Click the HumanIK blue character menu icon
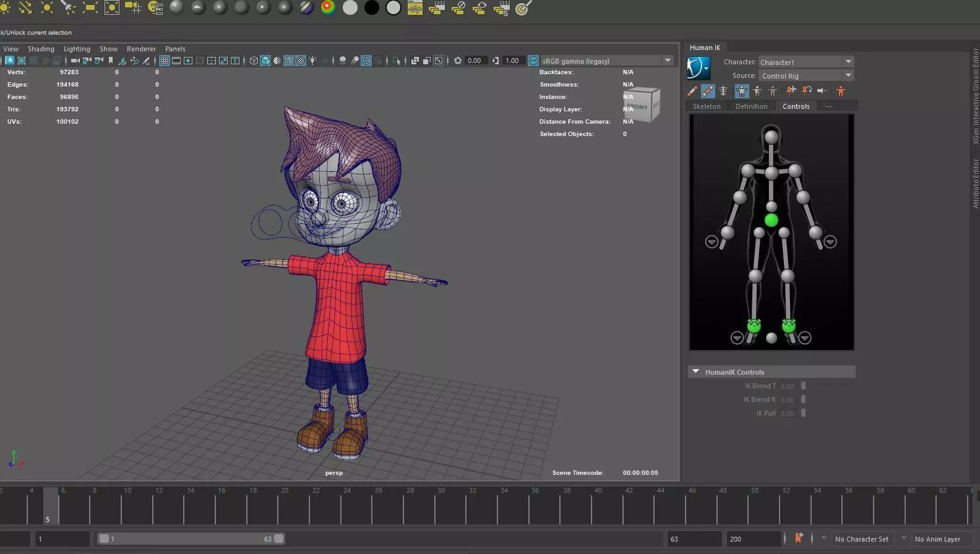This screenshot has height=554, width=980. coord(698,68)
